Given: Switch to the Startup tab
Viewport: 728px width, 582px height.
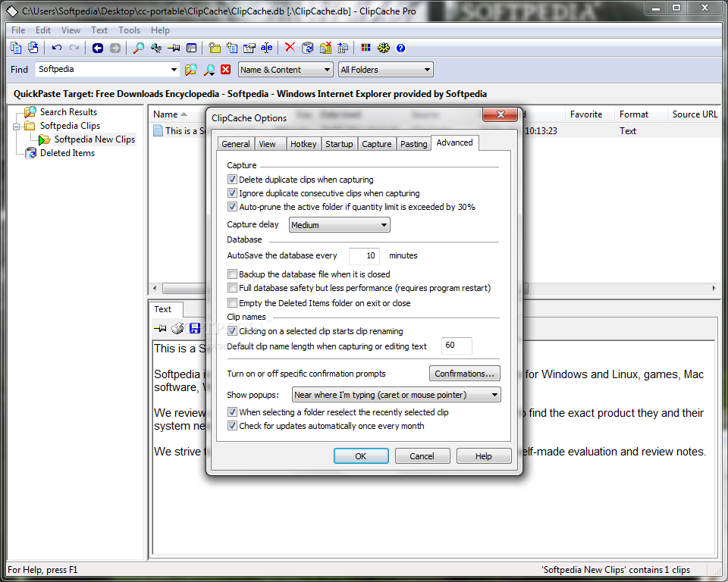Looking at the screenshot, I should click(339, 144).
